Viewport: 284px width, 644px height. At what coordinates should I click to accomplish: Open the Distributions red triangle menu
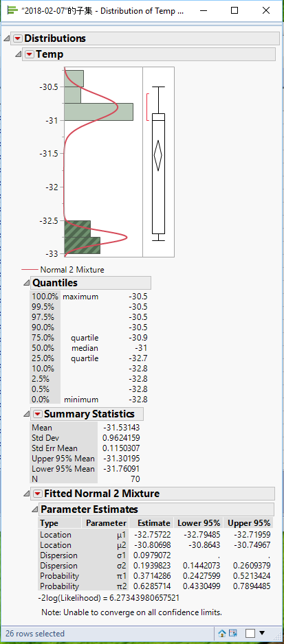[x=18, y=38]
